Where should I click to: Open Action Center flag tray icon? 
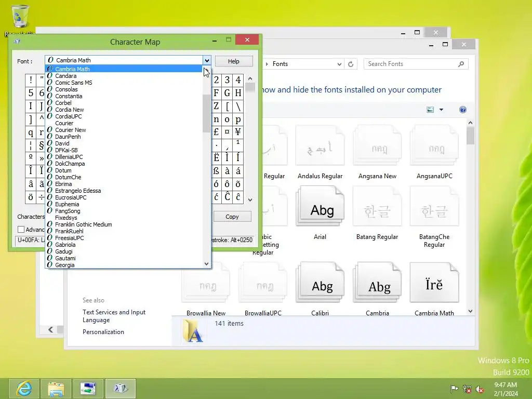point(454,389)
